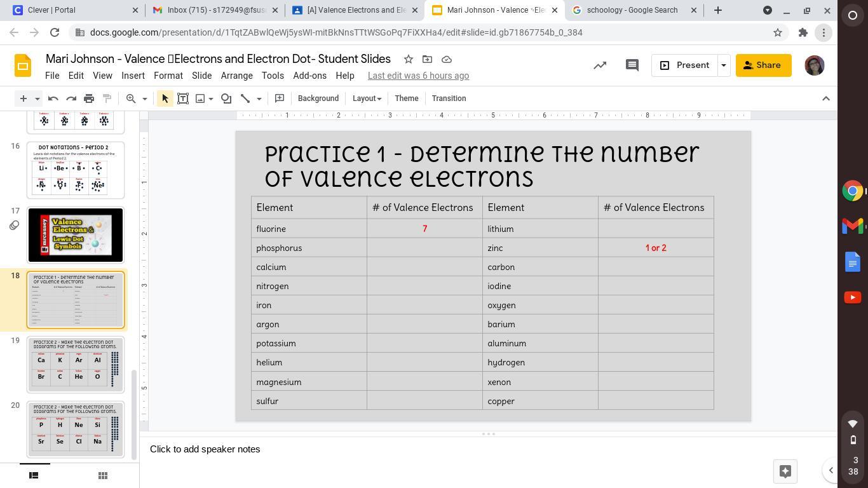
Task: Open the Transition panel
Action: pos(449,98)
